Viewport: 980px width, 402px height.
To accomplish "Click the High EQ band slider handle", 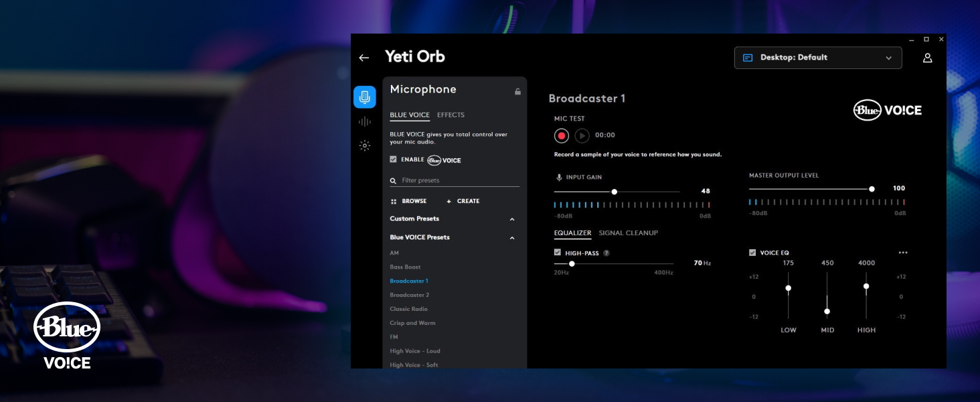I will tap(866, 286).
